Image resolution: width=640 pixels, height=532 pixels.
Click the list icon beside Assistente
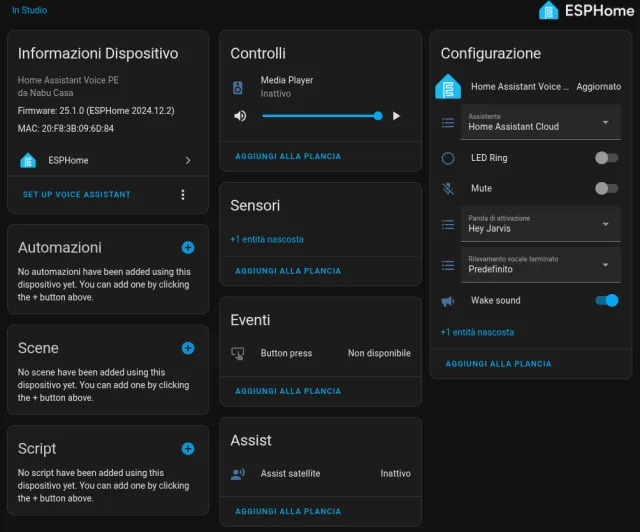(x=448, y=122)
